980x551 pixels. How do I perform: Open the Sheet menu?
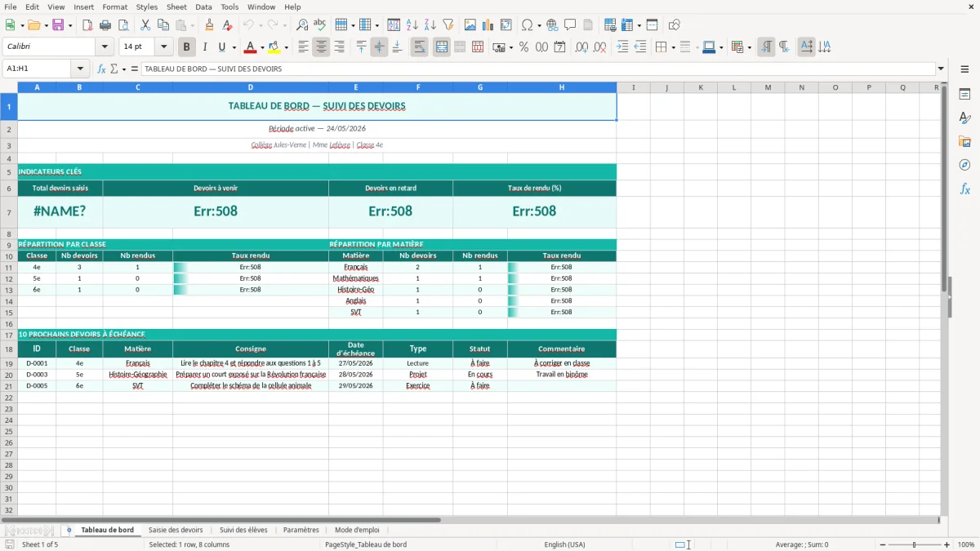click(x=176, y=7)
